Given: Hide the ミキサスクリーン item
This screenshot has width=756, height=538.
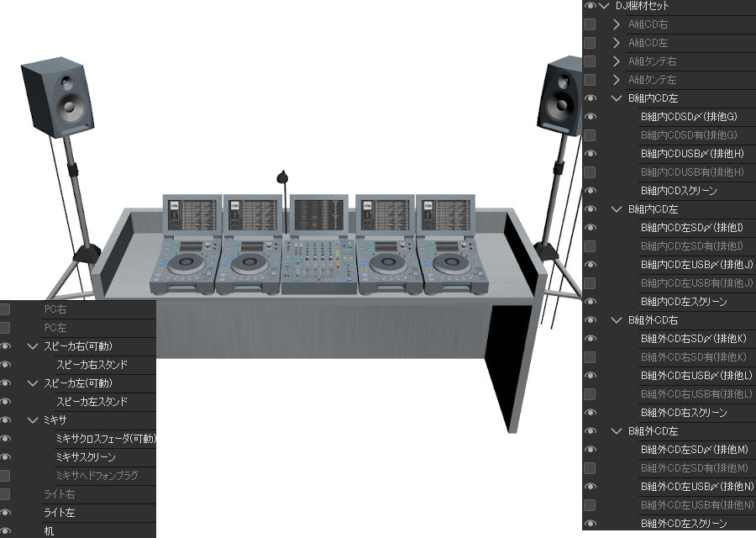Looking at the screenshot, I should point(7,457).
